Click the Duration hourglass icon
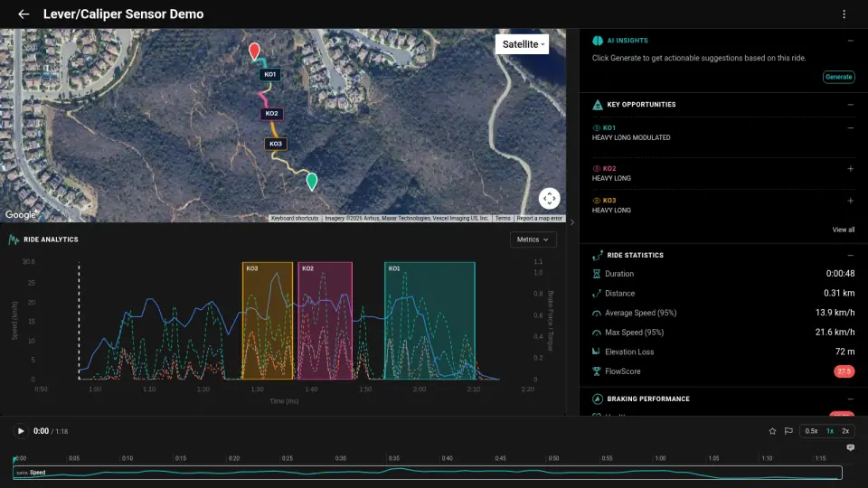 point(596,274)
